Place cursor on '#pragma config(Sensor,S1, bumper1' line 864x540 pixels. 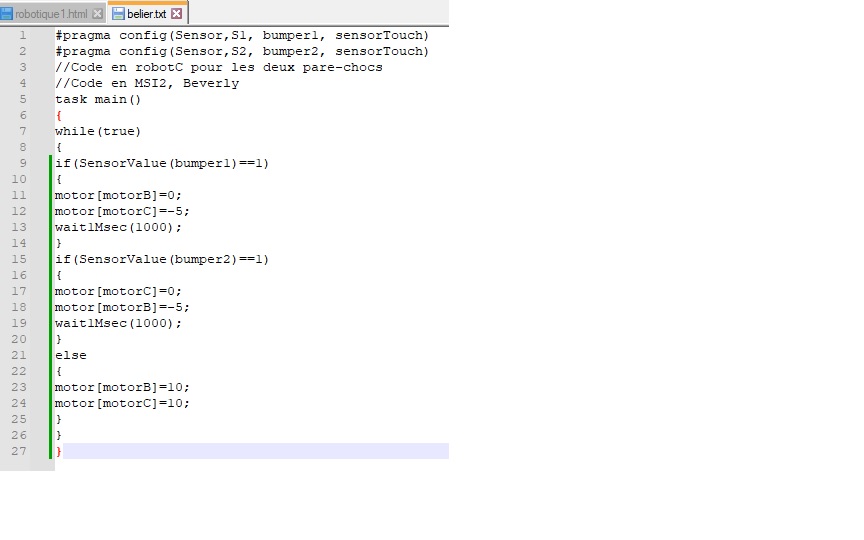242,35
